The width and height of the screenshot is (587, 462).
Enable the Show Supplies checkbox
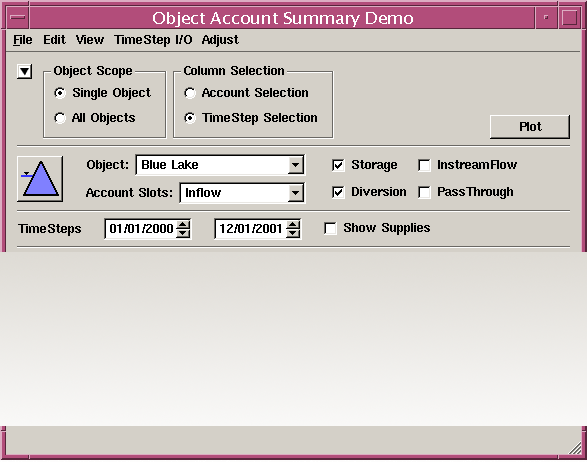pyautogui.click(x=330, y=228)
